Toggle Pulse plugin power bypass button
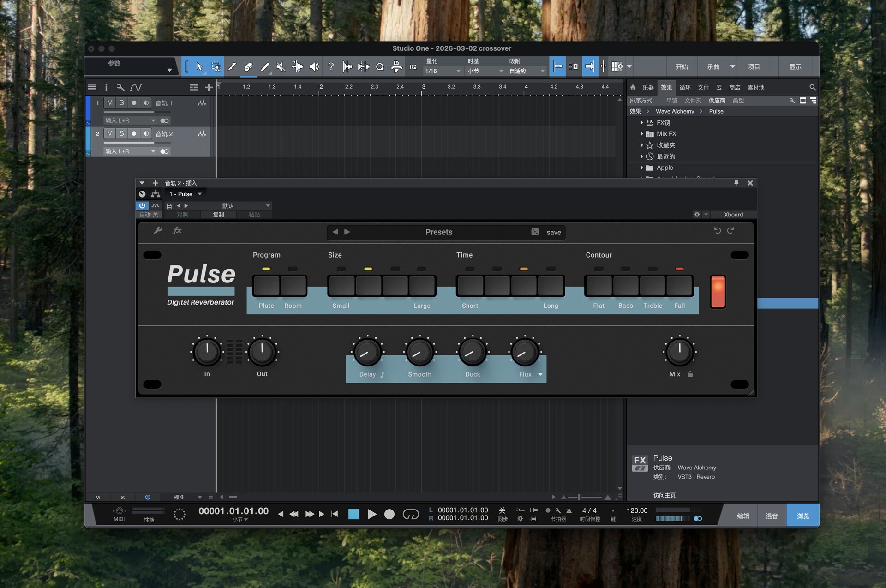The height and width of the screenshot is (588, 886). (x=142, y=206)
